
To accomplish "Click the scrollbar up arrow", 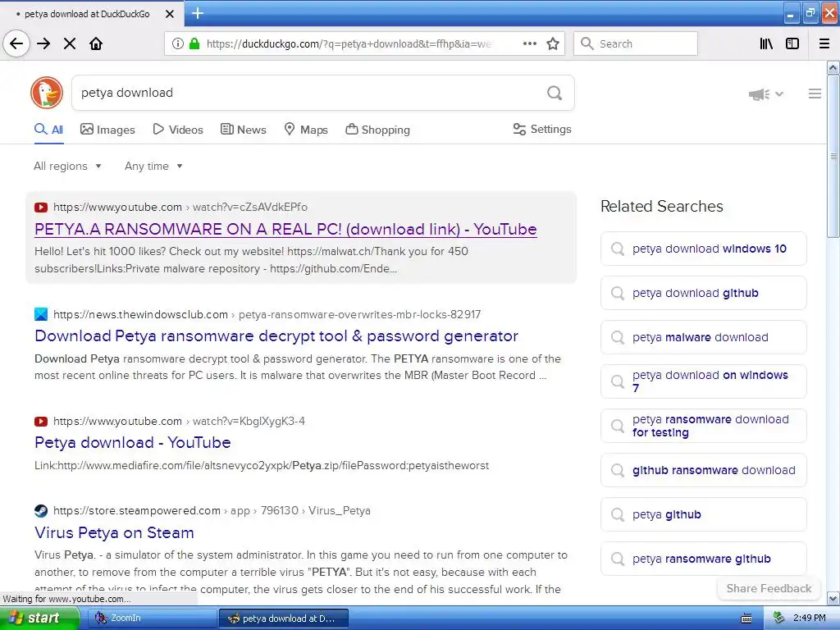I will pos(833,67).
